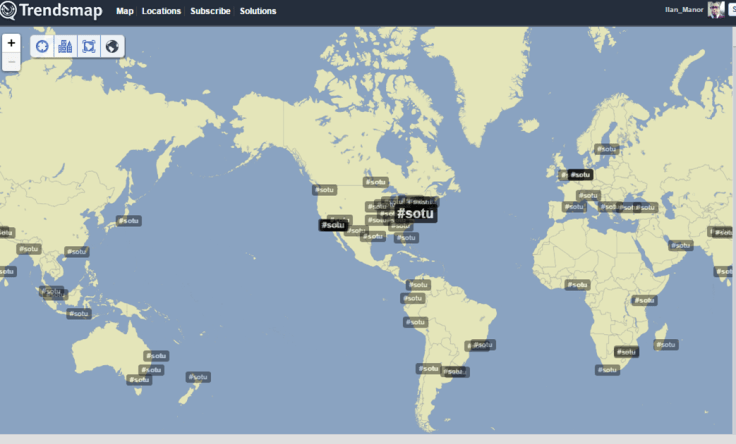Screen dimensions: 736x444
Task: Click the #sotu tag in West Africa
Action: (577, 285)
